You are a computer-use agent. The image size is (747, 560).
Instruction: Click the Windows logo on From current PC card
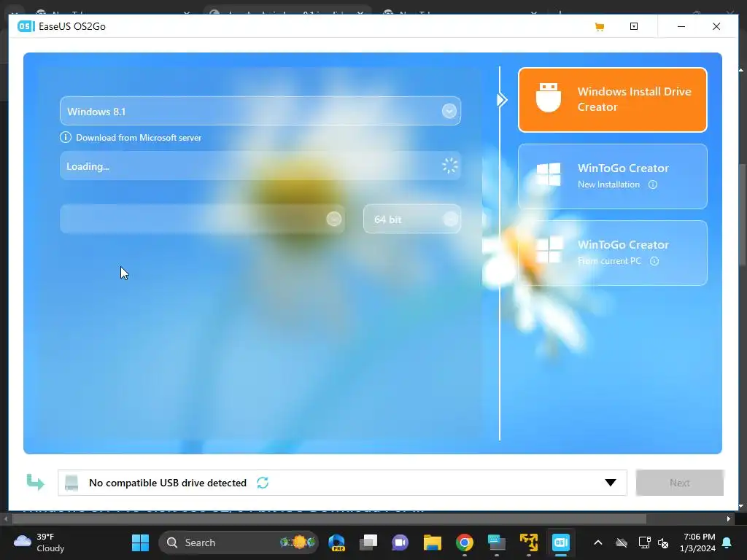(x=549, y=251)
